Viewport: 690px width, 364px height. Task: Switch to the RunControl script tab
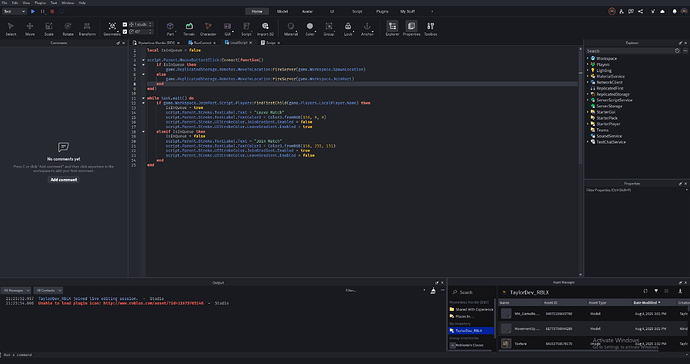click(202, 43)
